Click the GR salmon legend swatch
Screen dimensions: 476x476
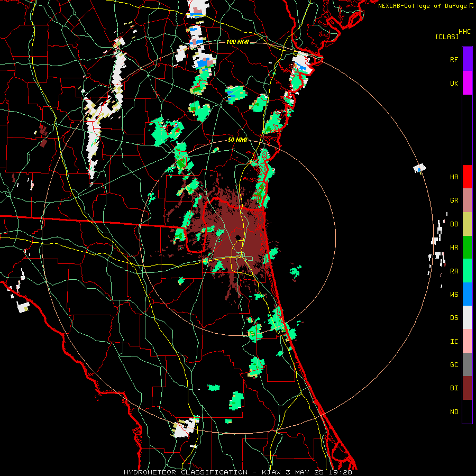[467, 200]
